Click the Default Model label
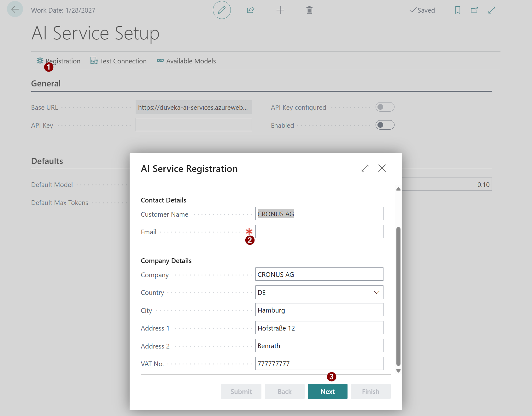Image resolution: width=532 pixels, height=416 pixels. coord(52,185)
